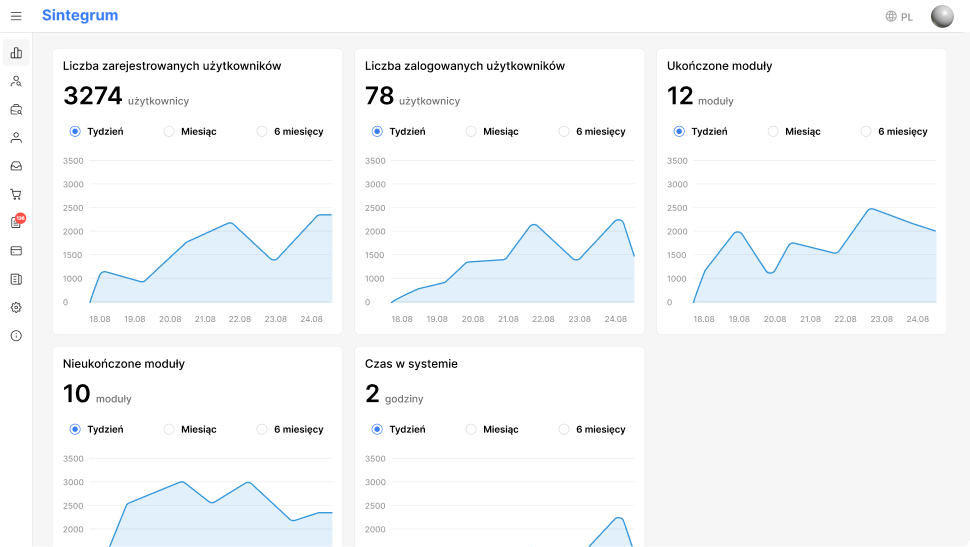
Task: Select Tydzień for Nieukończone moduły chart
Action: coord(75,429)
